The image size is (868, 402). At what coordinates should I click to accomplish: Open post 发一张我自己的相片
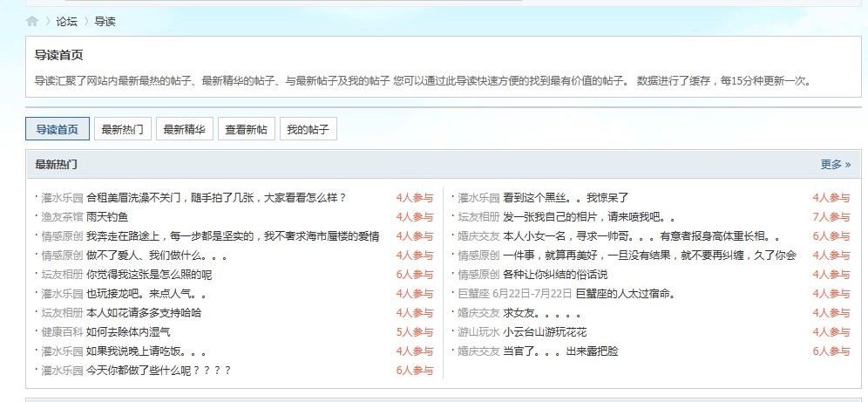tap(589, 217)
